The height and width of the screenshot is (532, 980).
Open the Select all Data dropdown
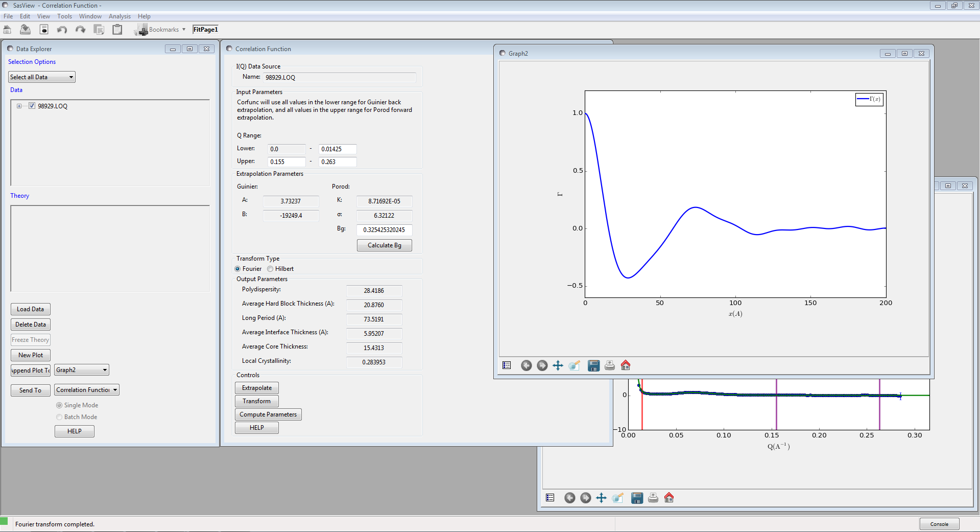(42, 77)
